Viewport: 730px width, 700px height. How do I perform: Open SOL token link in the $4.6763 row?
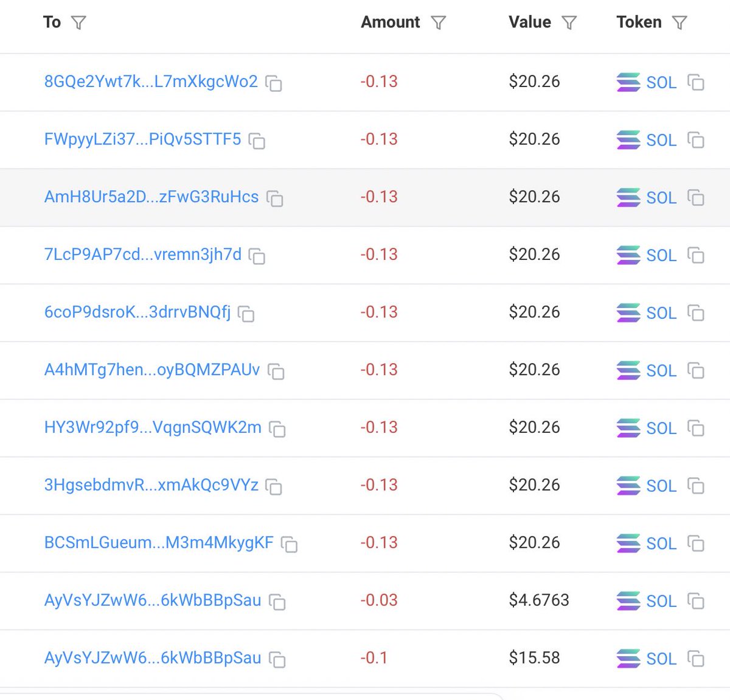(661, 602)
